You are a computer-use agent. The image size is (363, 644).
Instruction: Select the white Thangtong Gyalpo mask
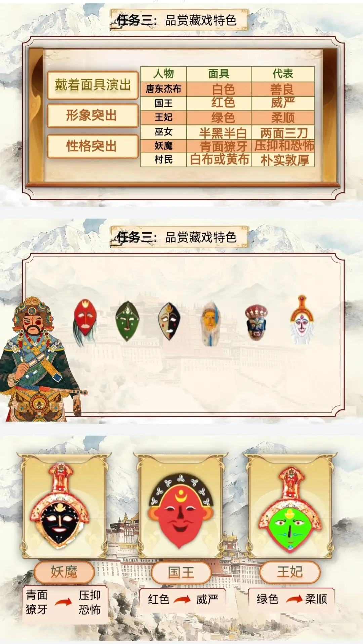[x=302, y=320]
